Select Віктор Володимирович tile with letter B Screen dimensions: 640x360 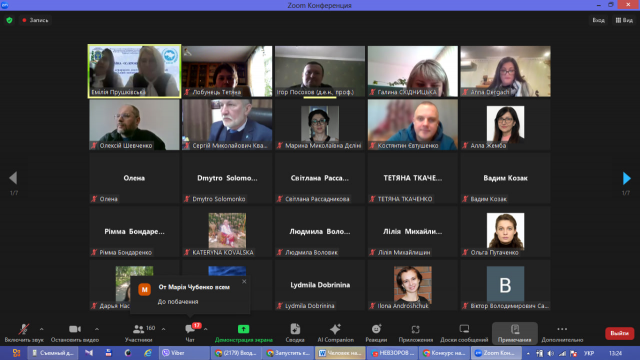pyautogui.click(x=505, y=285)
